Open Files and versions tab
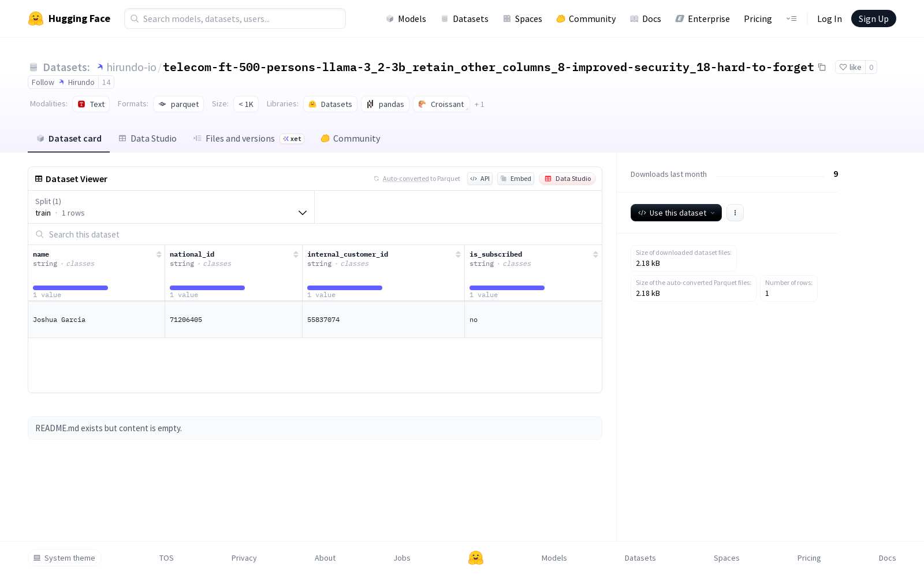 [248, 139]
